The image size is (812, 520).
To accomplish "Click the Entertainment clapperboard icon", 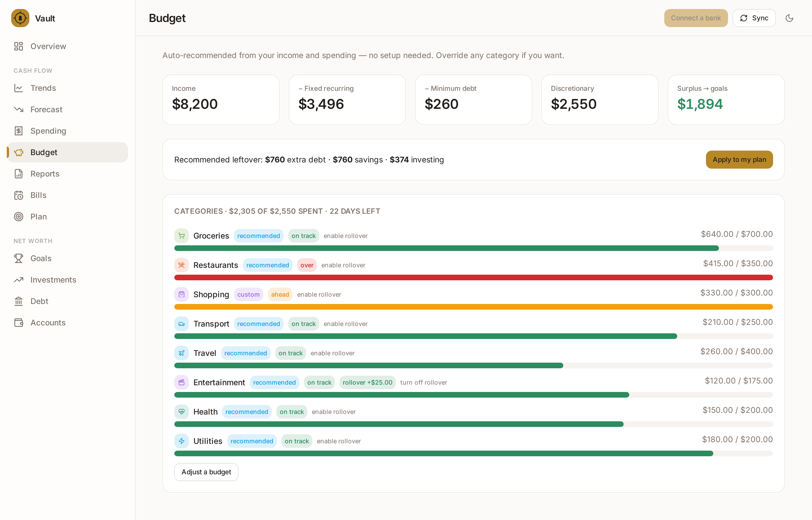I will tap(182, 383).
